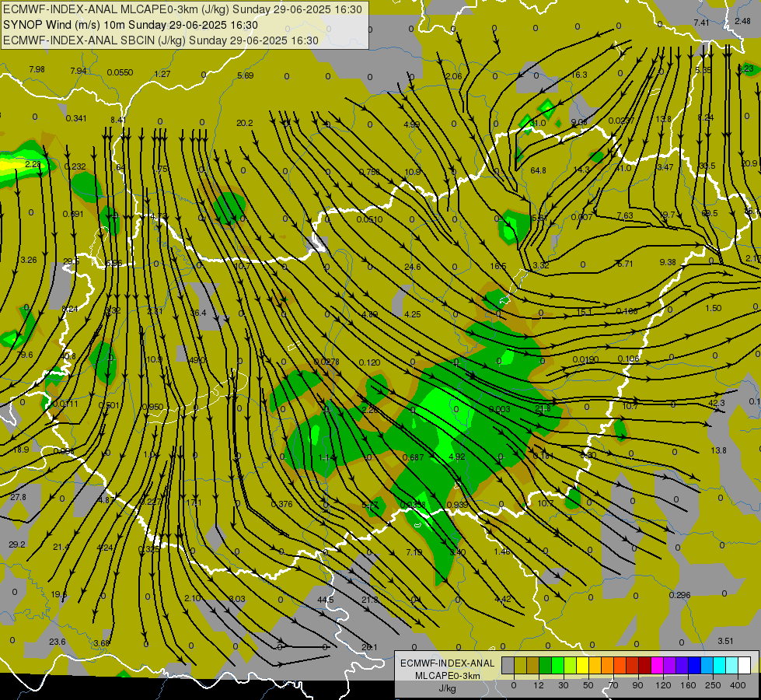Click the grid value 1.27
Viewport: 761px width, 700px height.
coord(162,74)
